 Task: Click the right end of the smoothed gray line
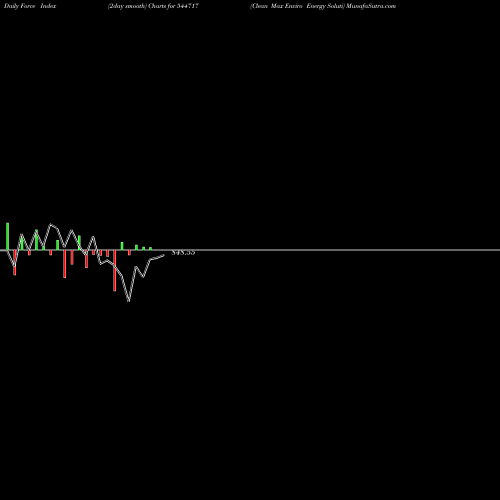[x=163, y=256]
